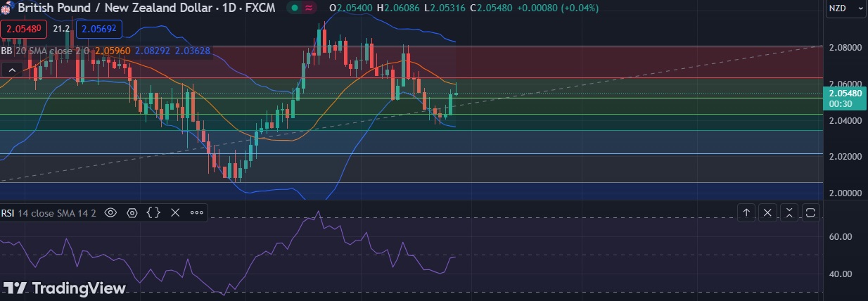Open RSI indicator settings gear
868x301 pixels.
tap(132, 212)
